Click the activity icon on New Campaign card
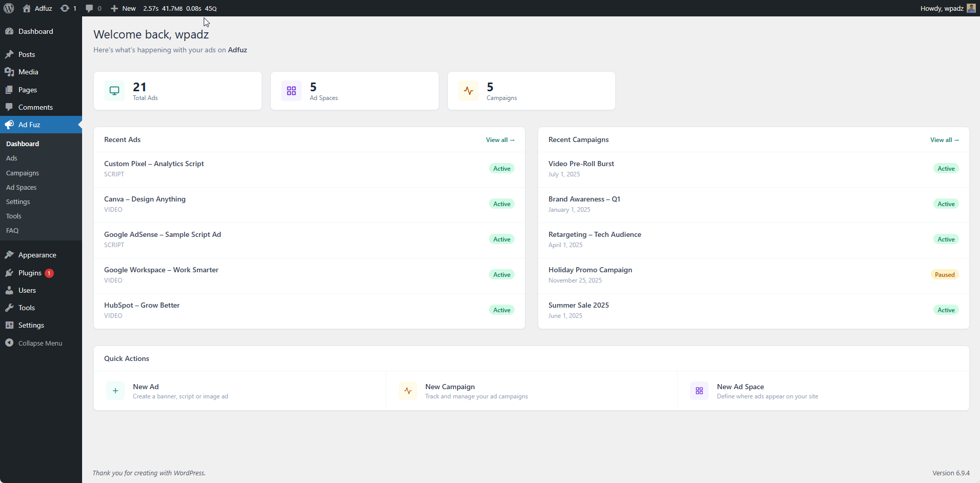This screenshot has height=483, width=980. [x=407, y=390]
